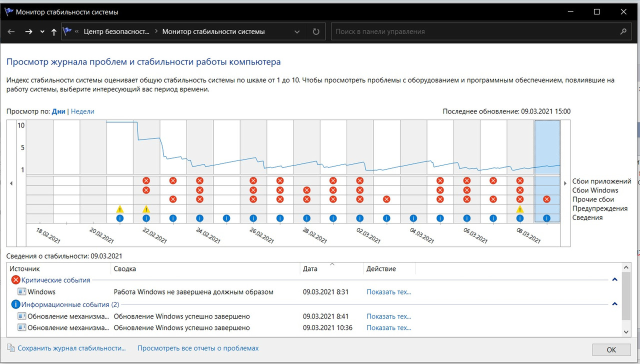Click the Windows source icon in critical events

click(x=21, y=291)
